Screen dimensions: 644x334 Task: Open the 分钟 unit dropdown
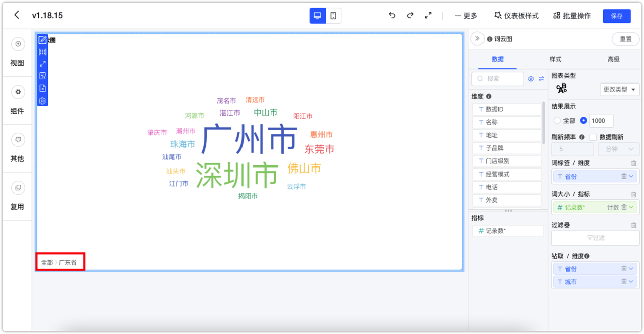[619, 149]
